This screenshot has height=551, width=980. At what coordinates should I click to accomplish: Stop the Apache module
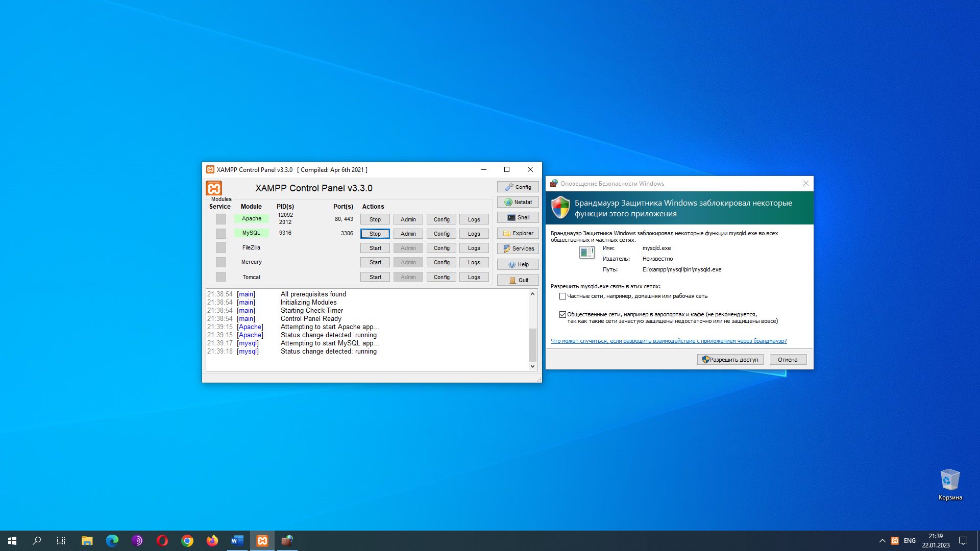[375, 219]
